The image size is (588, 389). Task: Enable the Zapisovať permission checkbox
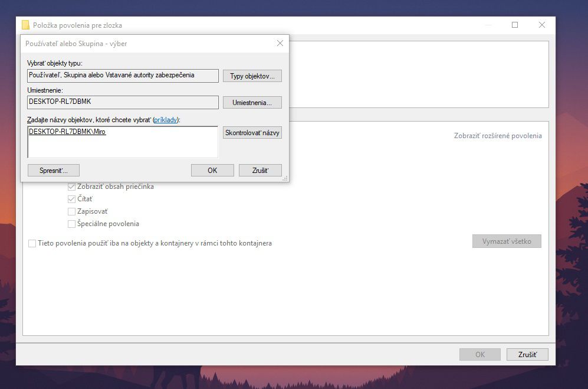click(x=71, y=211)
